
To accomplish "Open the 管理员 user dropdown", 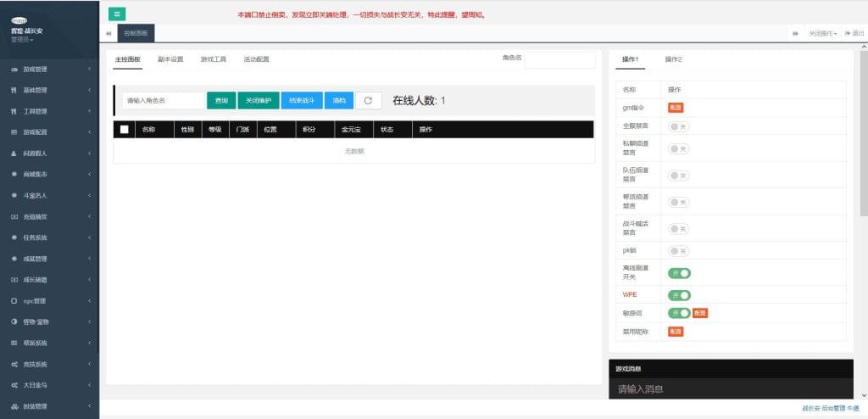I will click(x=22, y=40).
